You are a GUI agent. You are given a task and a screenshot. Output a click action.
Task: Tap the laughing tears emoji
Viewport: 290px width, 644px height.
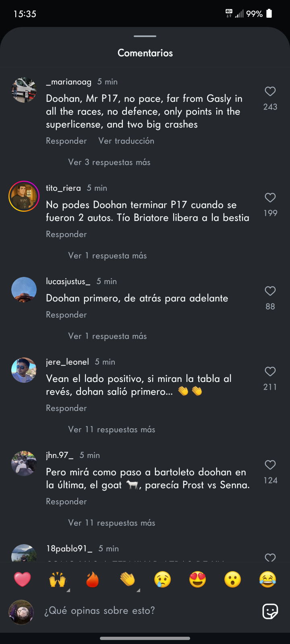pos(267,580)
